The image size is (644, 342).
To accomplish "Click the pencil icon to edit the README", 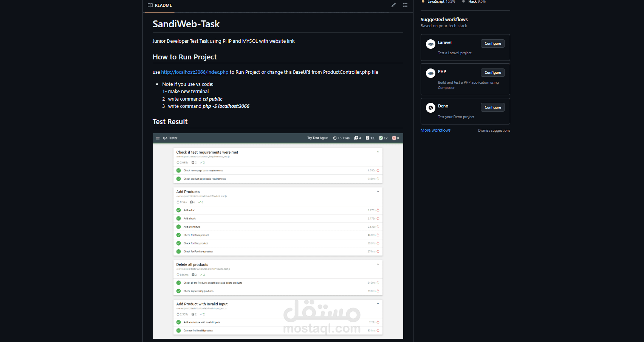I will (x=393, y=5).
